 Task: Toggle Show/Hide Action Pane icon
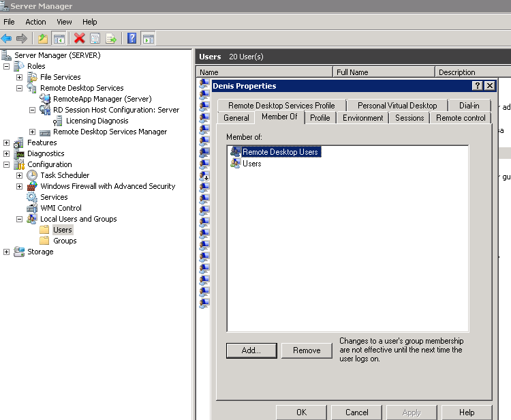tap(149, 38)
